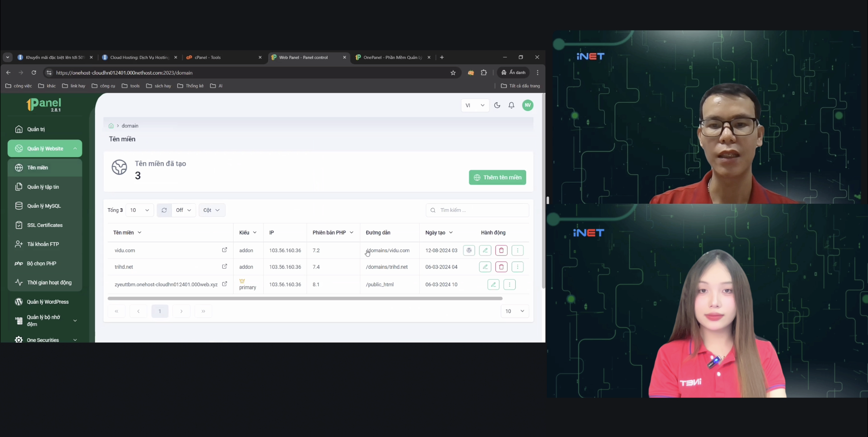Open language selector VI dropdown
This screenshot has width=868, height=437.
(475, 105)
